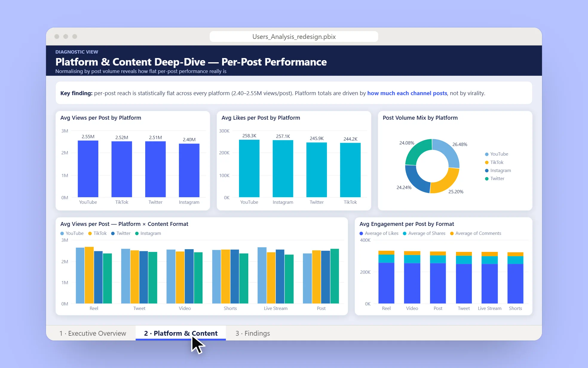This screenshot has height=368, width=588.
Task: Click YouTube legend dot in Post Volume Mix
Action: [487, 154]
